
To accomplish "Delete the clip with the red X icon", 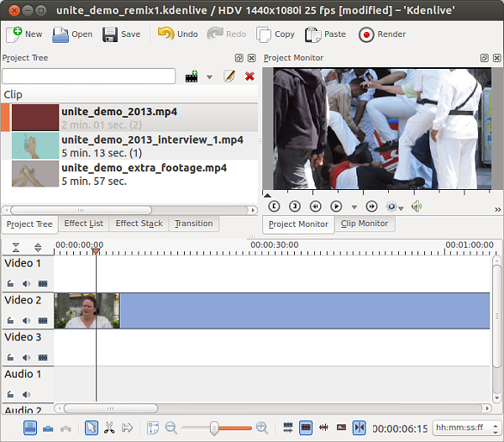I will pos(249,76).
